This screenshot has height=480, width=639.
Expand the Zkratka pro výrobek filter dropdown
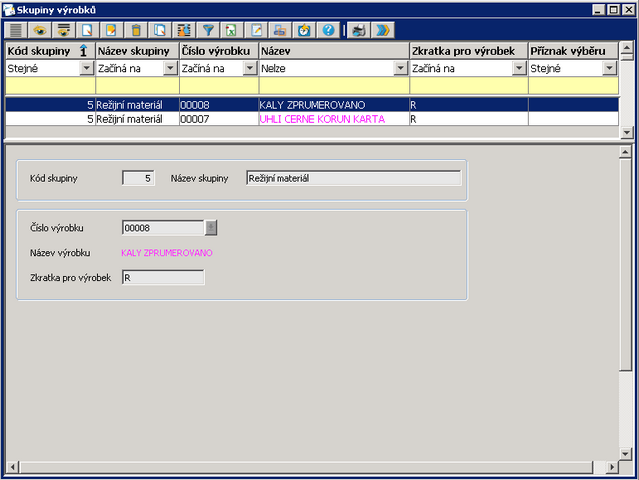click(x=519, y=69)
